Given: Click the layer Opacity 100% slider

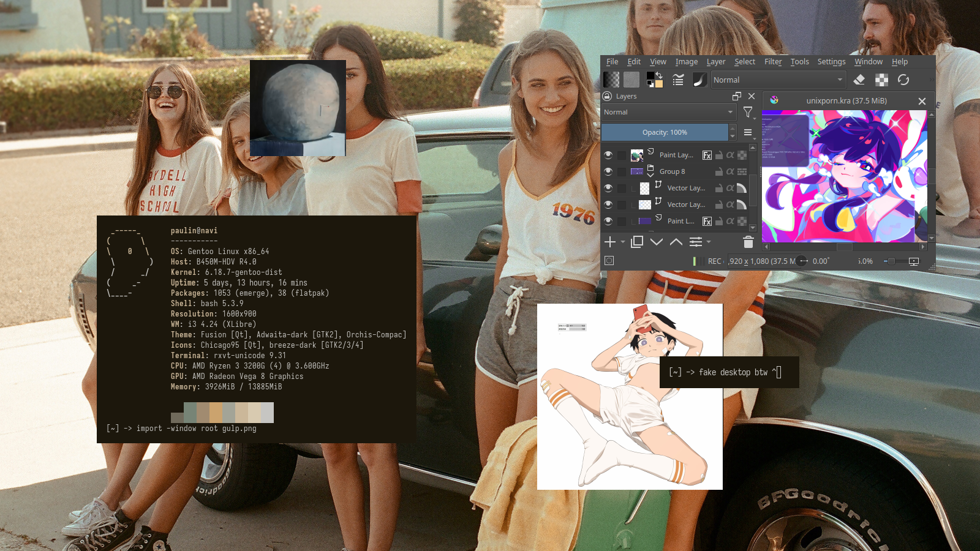Looking at the screenshot, I should click(x=665, y=132).
